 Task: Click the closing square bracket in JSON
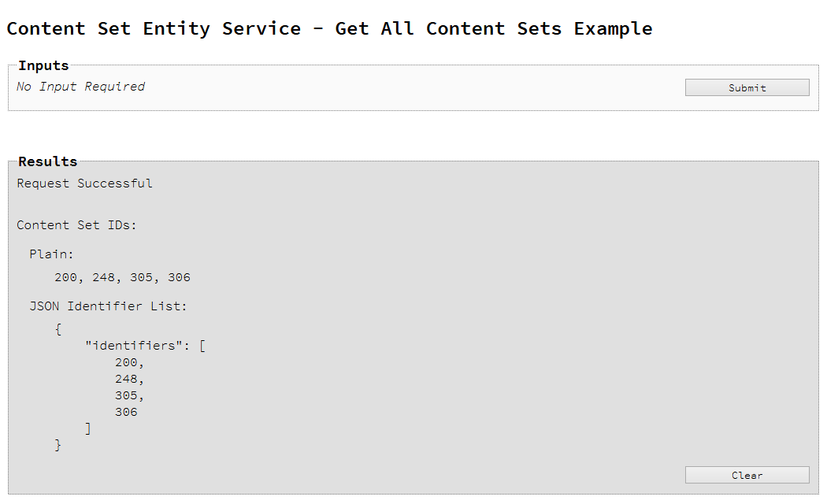coord(88,428)
